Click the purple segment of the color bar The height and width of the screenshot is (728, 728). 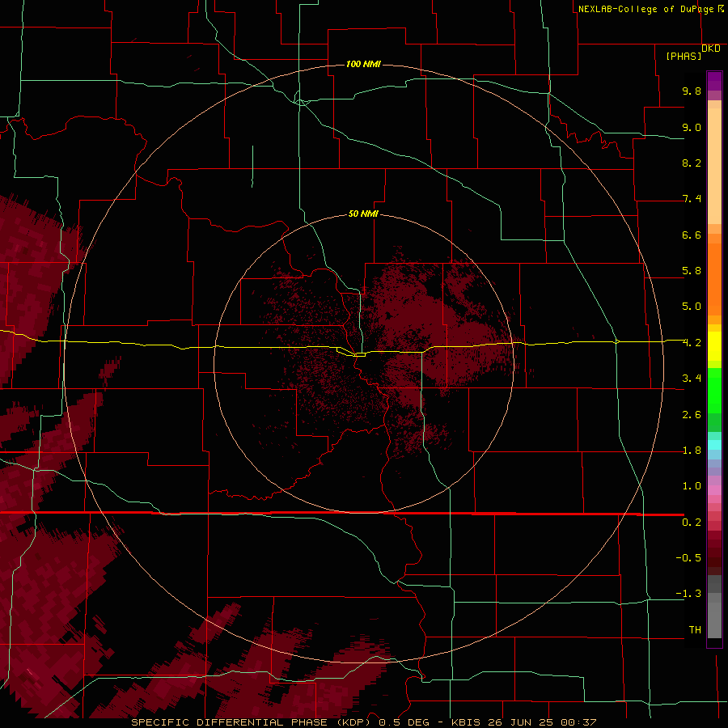[x=714, y=82]
